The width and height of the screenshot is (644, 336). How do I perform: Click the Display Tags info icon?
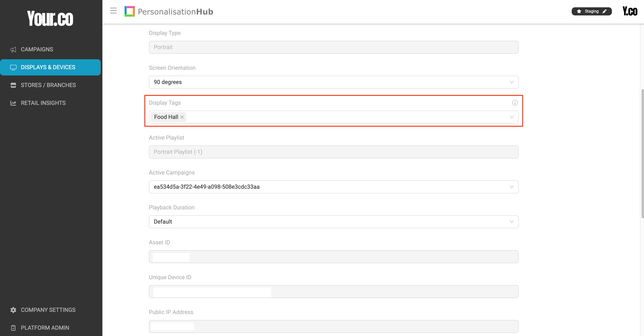point(515,103)
